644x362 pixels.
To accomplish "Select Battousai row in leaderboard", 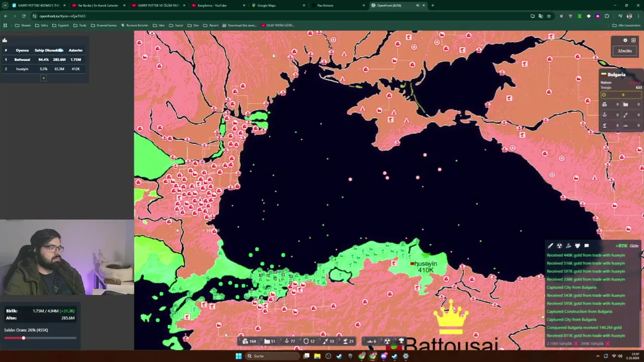I will pyautogui.click(x=43, y=59).
